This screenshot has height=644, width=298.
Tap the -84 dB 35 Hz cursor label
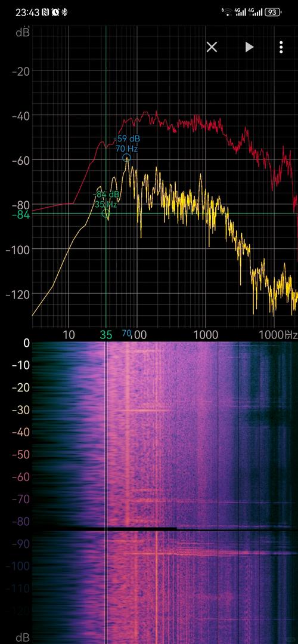(x=106, y=199)
